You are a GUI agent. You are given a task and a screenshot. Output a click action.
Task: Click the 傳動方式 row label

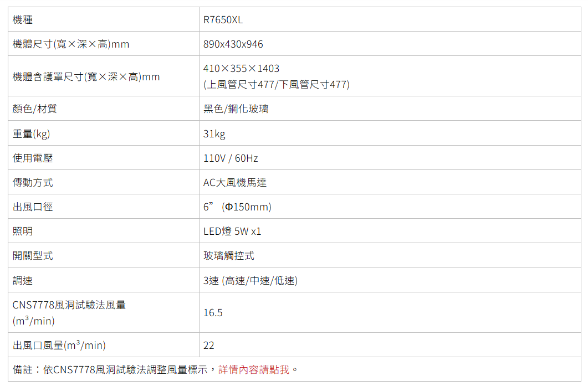pos(33,183)
